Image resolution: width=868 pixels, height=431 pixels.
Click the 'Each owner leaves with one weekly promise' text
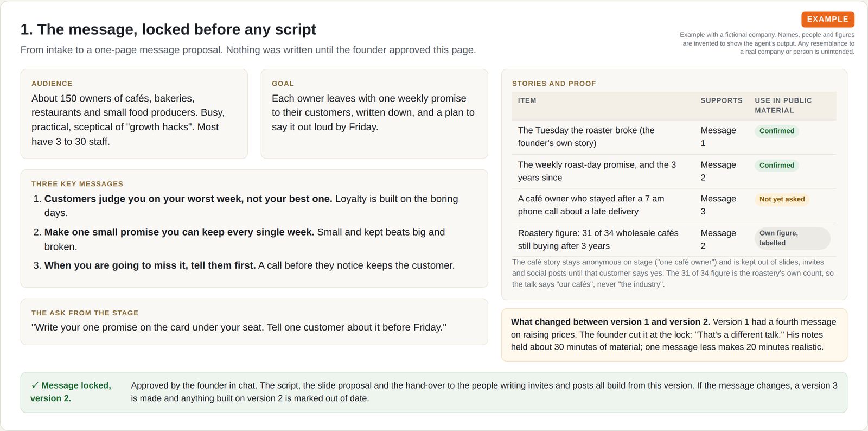coord(373,112)
